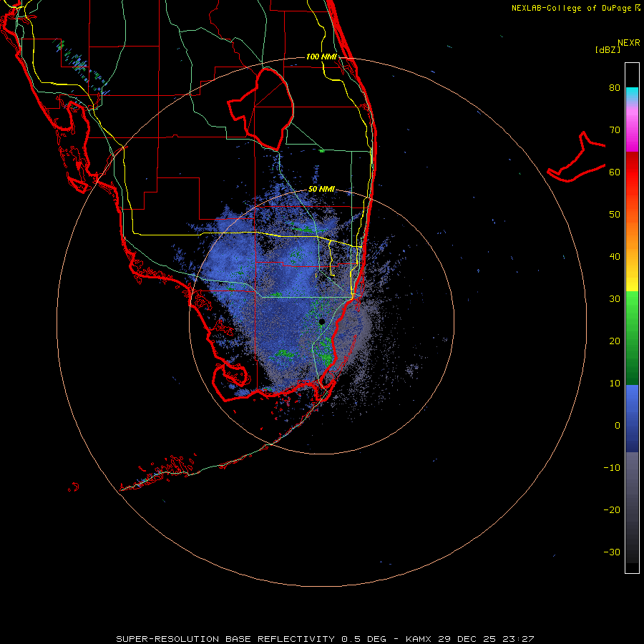Click the 29 DEC 25 date in caption
This screenshot has width=644, height=644.
[x=469, y=639]
